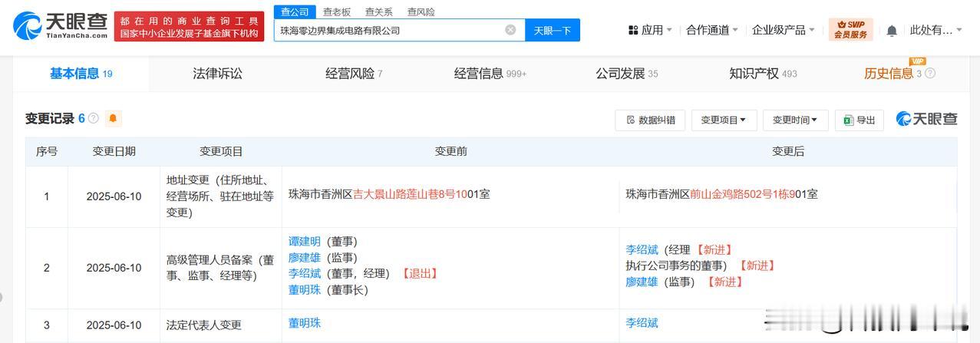Open 李绍斌 (经理) link in 变更后

642,250
